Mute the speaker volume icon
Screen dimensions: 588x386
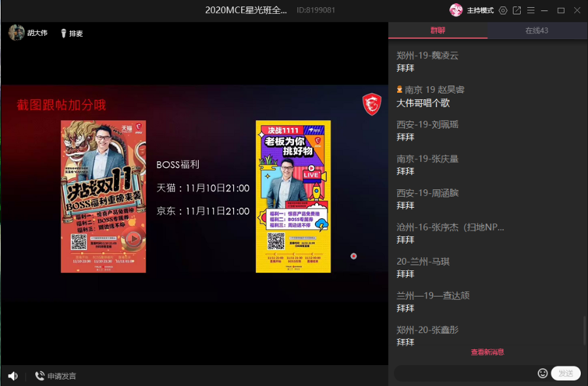click(13, 376)
